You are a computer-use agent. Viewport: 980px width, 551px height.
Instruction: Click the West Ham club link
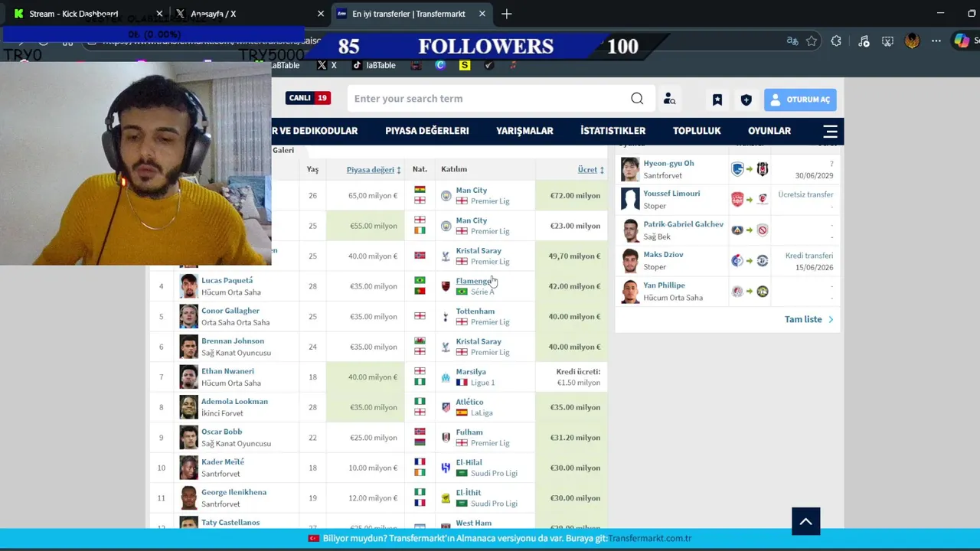(x=473, y=523)
